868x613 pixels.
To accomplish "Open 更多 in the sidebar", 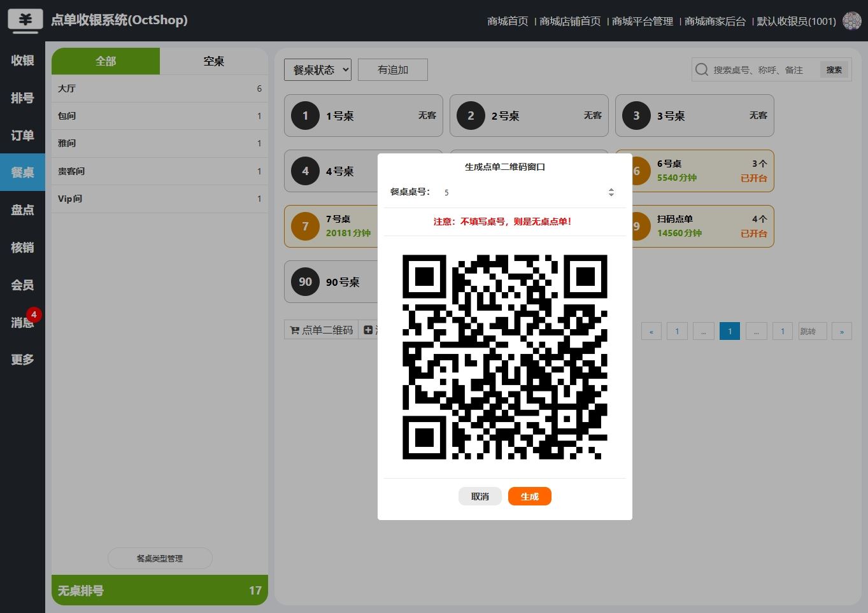I will (x=22, y=360).
